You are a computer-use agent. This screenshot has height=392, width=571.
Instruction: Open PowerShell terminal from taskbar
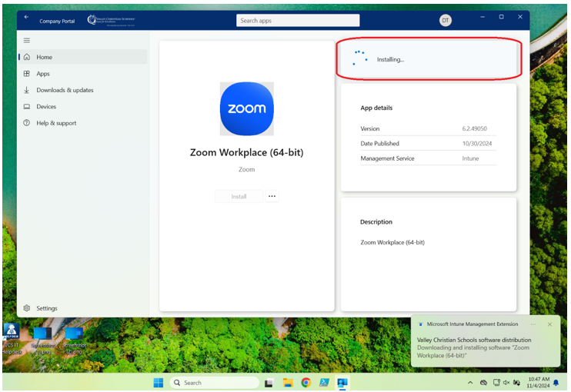324,383
